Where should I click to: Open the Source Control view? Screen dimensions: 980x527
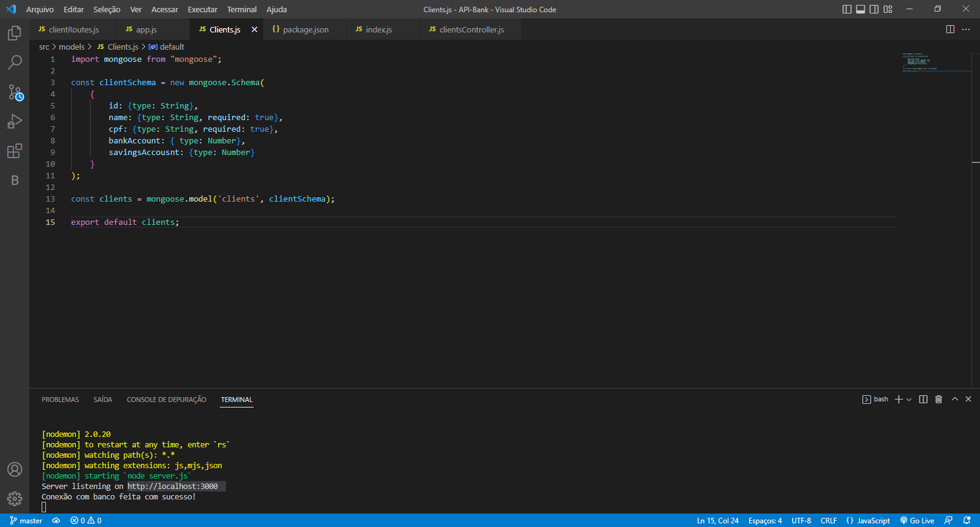(15, 93)
